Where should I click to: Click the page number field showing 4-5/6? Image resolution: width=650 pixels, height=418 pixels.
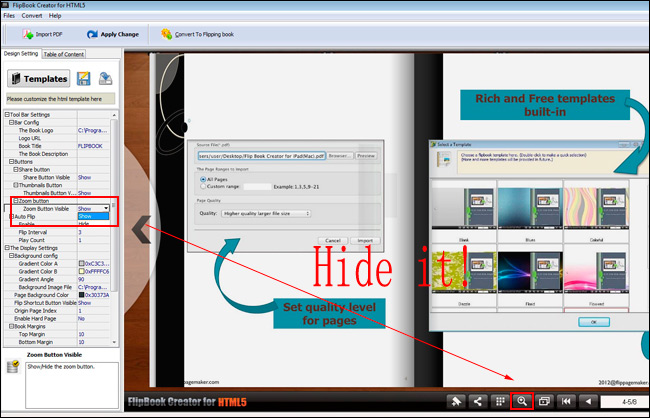625,401
